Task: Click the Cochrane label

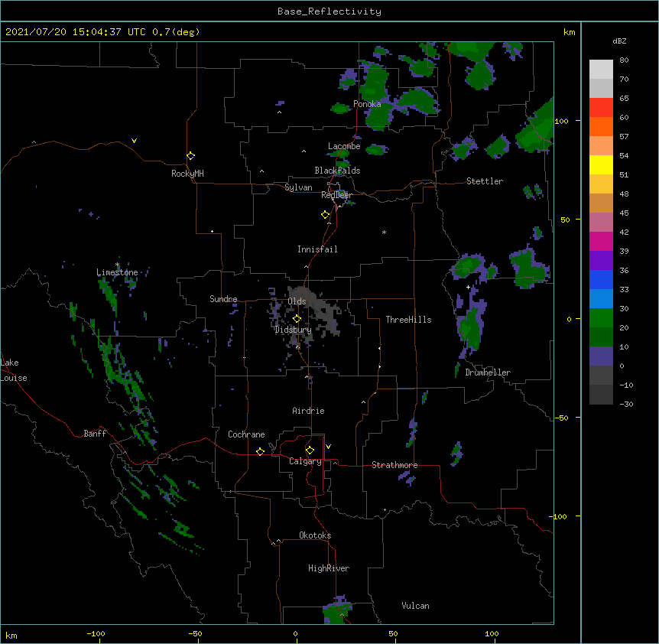Action: tap(246, 434)
